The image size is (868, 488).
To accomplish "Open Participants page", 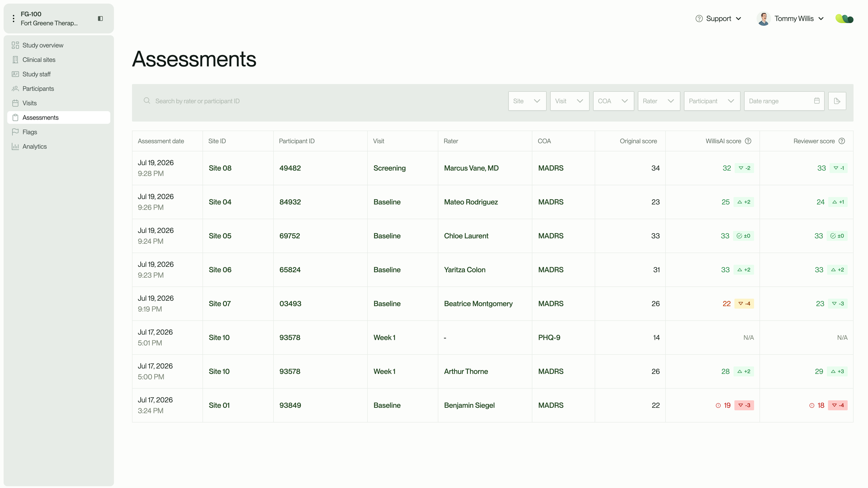I will pyautogui.click(x=59, y=89).
